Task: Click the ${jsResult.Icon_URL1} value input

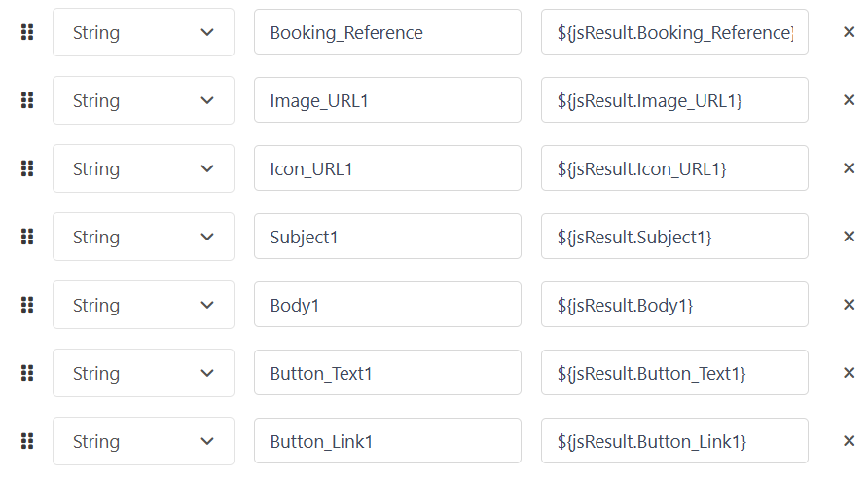Action: click(x=674, y=168)
